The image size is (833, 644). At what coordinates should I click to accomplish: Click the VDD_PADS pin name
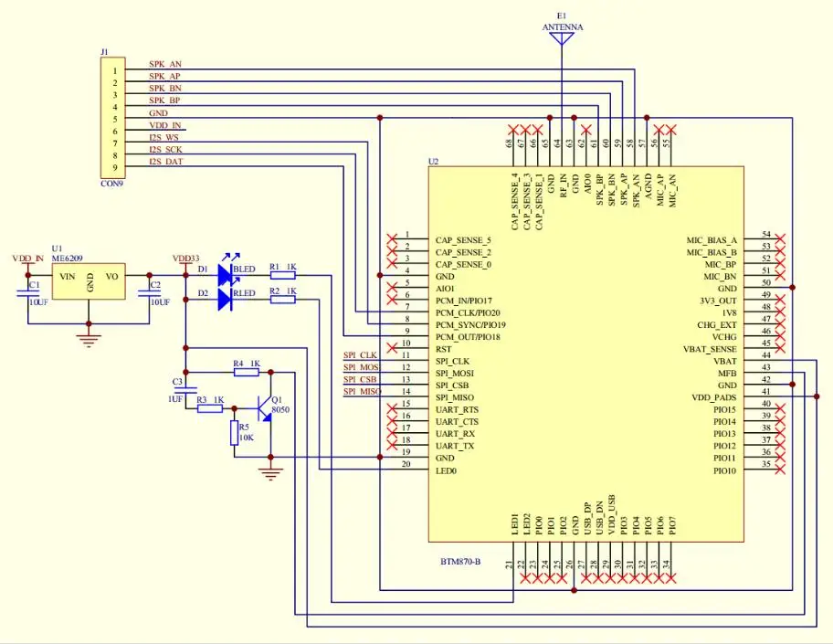click(714, 397)
